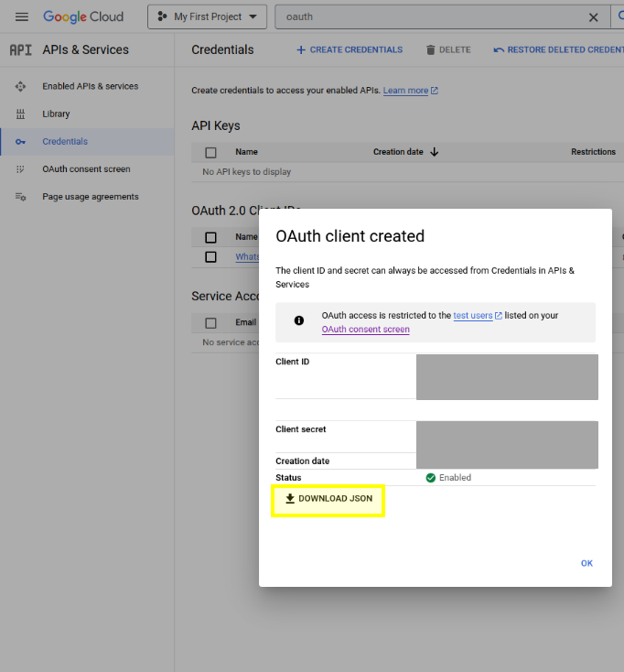This screenshot has width=624, height=672.
Task: Click the Restrictions column header
Action: click(593, 152)
